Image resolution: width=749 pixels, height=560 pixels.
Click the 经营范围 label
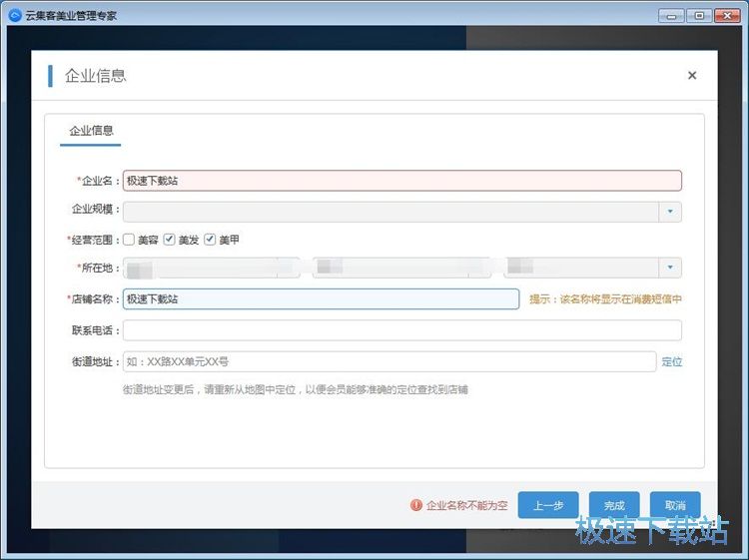(93, 241)
